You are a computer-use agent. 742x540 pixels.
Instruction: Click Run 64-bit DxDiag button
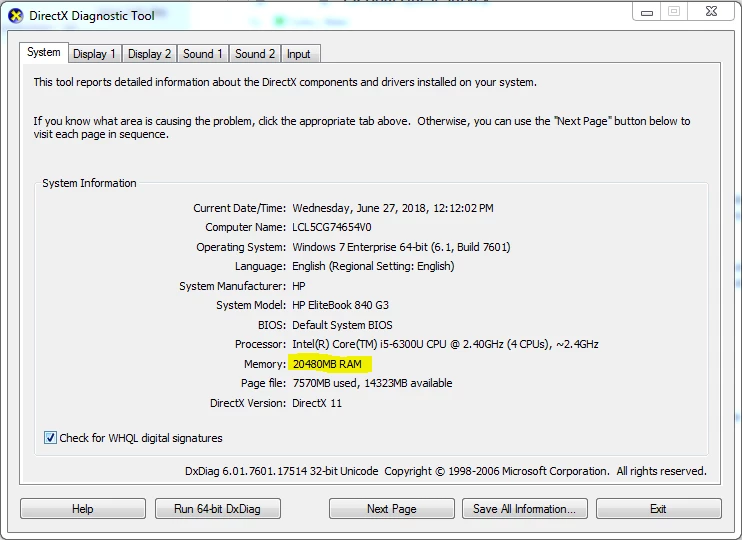(x=218, y=509)
